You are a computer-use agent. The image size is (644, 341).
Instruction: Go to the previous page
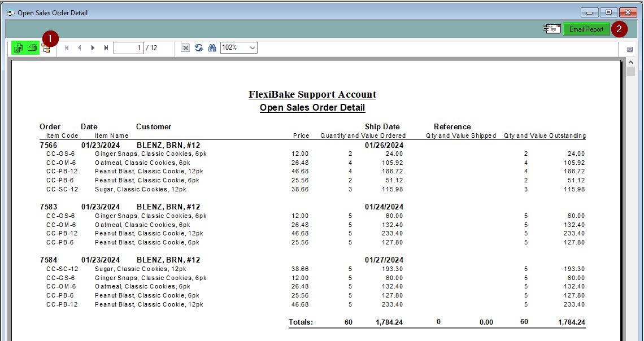80,48
